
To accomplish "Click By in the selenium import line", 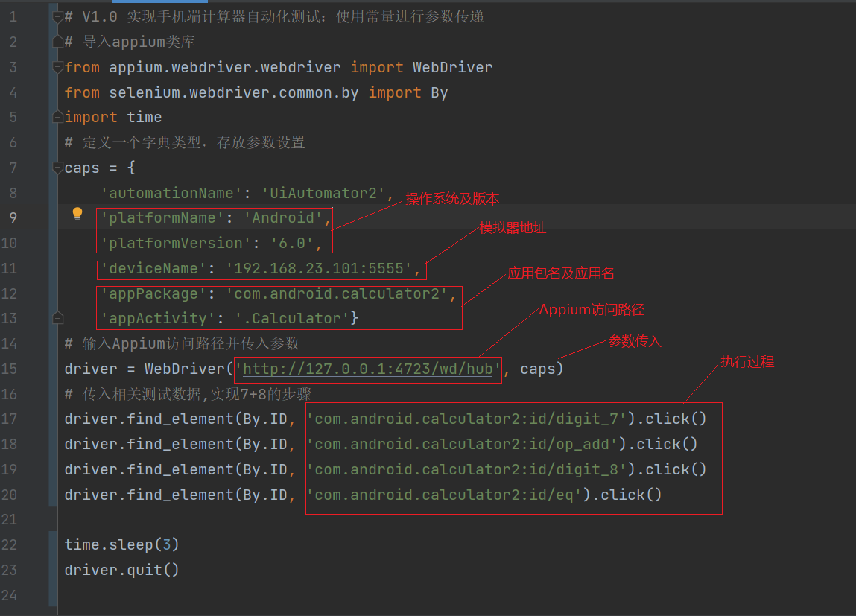I will (x=440, y=93).
